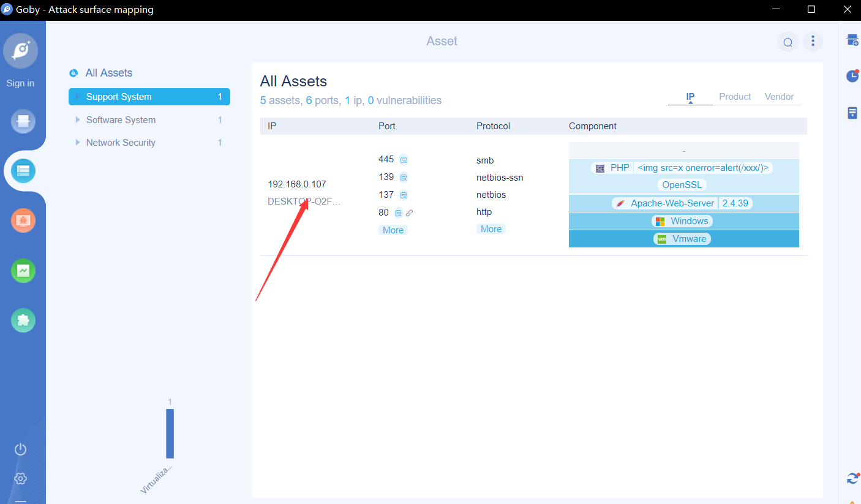Viewport: 861px width, 504px height.
Task: Open the Vulnerability bug sidebar icon
Action: point(23,220)
